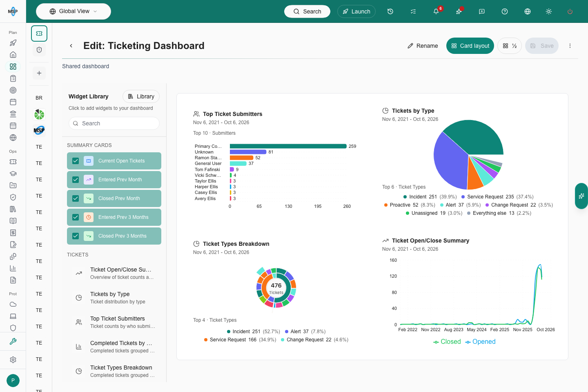Switch theme with the sun icon
588x392 pixels.
(549, 11)
